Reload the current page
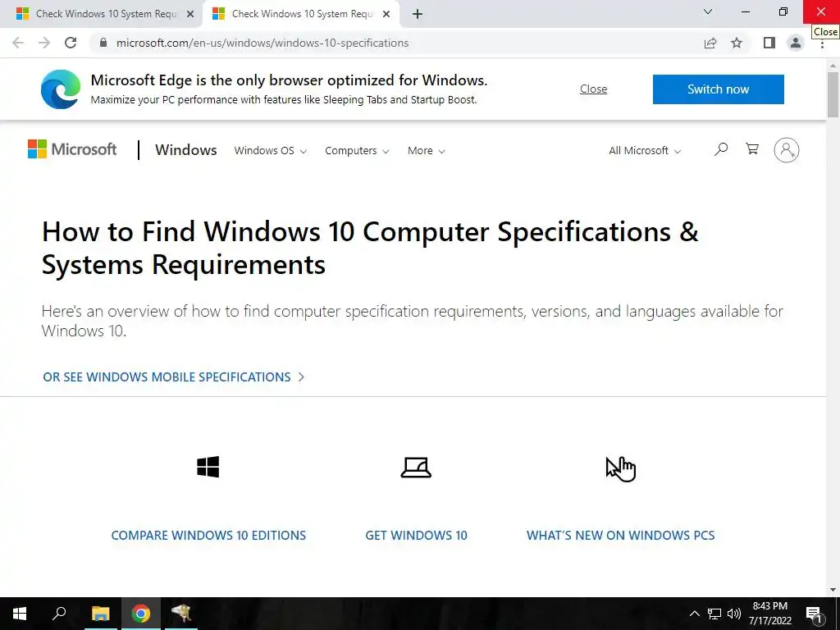 click(71, 43)
